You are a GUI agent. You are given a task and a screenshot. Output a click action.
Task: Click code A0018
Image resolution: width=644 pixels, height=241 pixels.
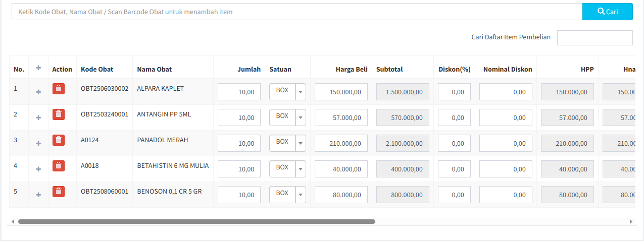(90, 166)
